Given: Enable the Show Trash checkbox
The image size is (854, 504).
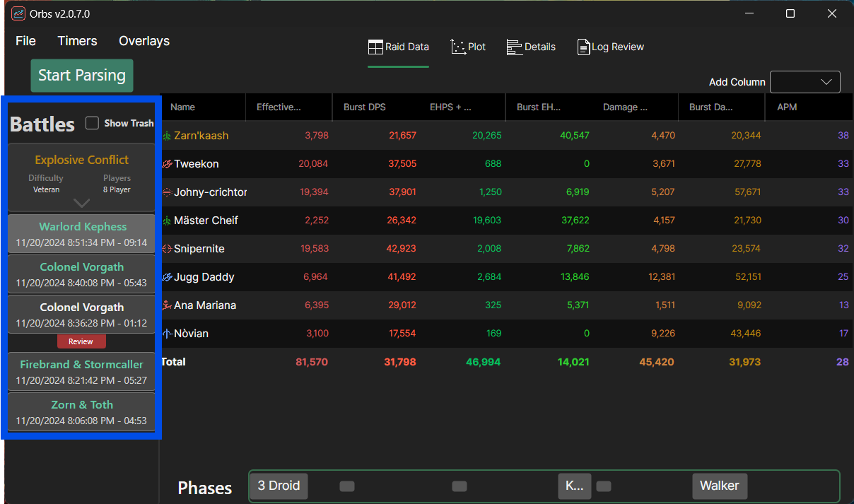Looking at the screenshot, I should (x=92, y=123).
